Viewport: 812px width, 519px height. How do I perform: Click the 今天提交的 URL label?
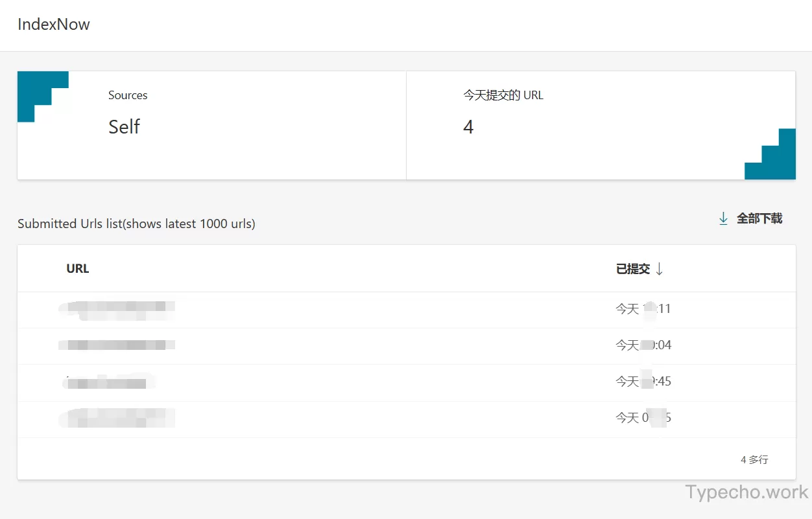[503, 95]
